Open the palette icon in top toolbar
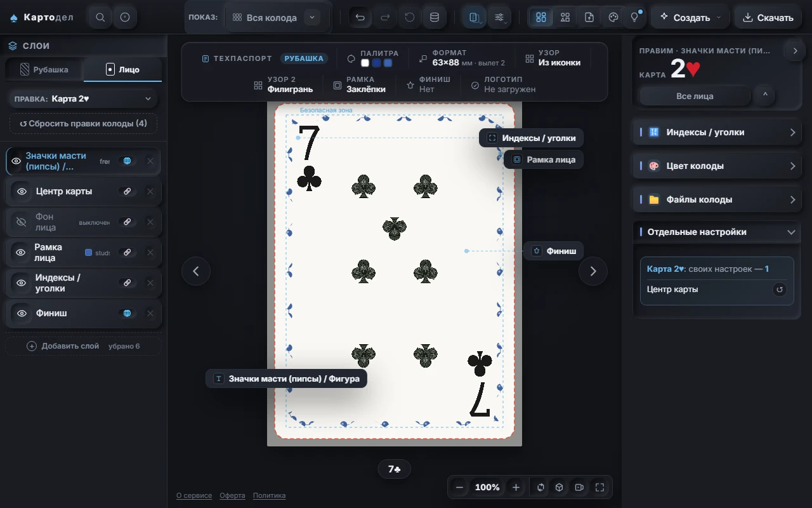 click(x=613, y=17)
